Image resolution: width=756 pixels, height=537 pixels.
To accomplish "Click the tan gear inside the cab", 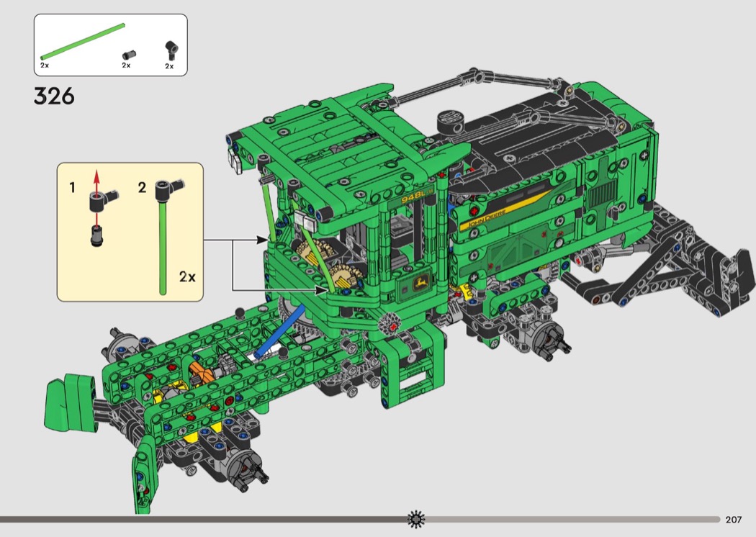I will click(317, 254).
